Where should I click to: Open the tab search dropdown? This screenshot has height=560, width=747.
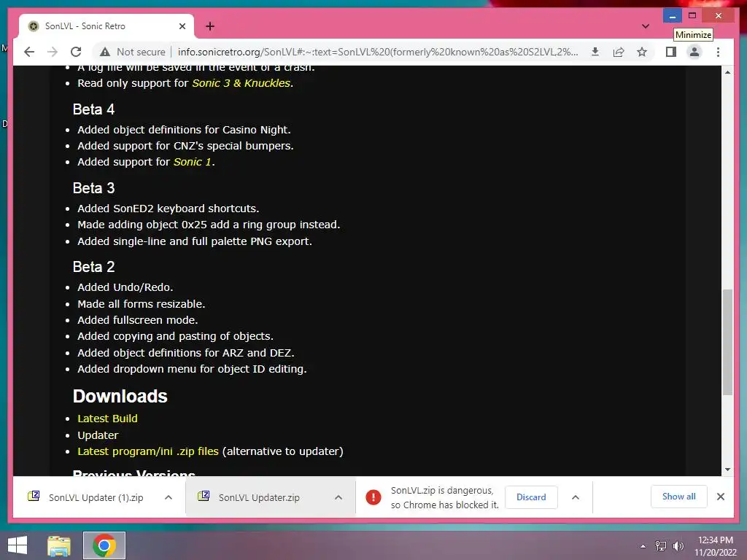click(645, 26)
